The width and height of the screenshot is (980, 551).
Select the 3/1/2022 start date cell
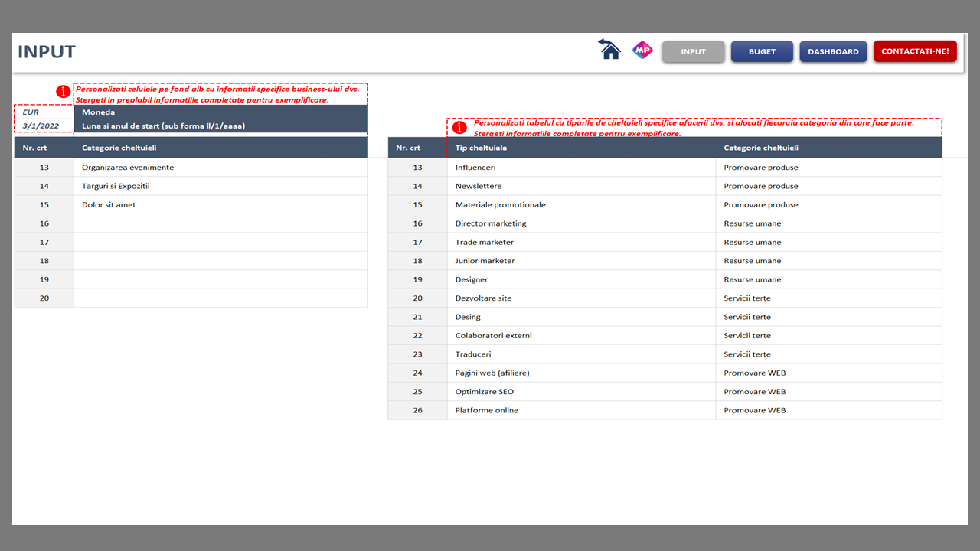click(44, 126)
